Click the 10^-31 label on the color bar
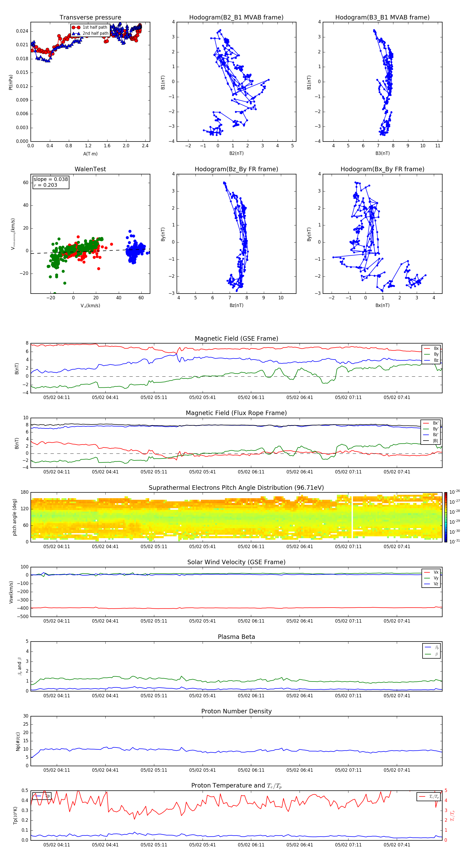 pyautogui.click(x=455, y=542)
